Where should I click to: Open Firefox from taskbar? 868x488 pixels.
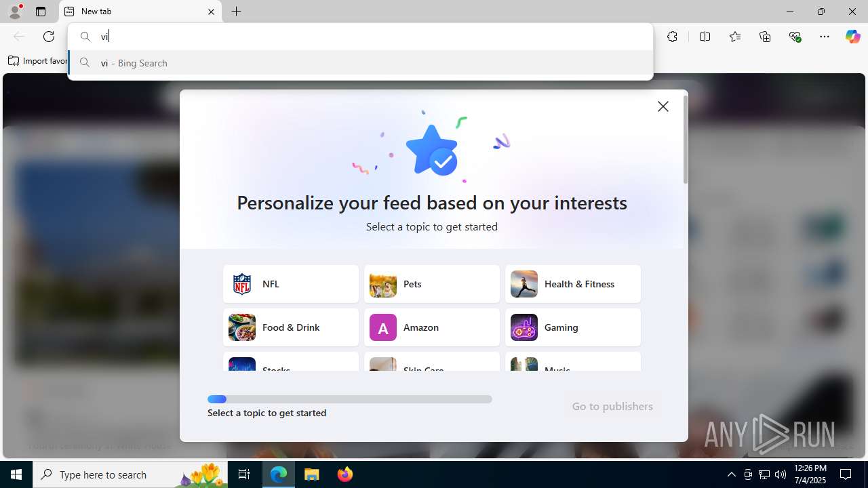pyautogui.click(x=345, y=474)
